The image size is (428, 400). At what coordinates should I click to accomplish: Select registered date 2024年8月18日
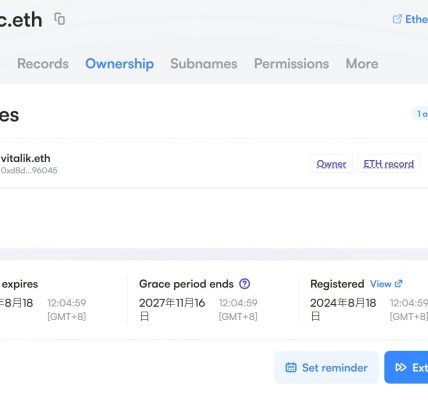343,309
